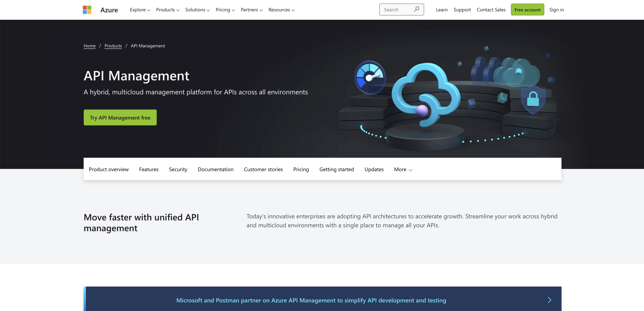Screen dimensions: 644x311
Task: Switch to the Features tab
Action: [149, 169]
